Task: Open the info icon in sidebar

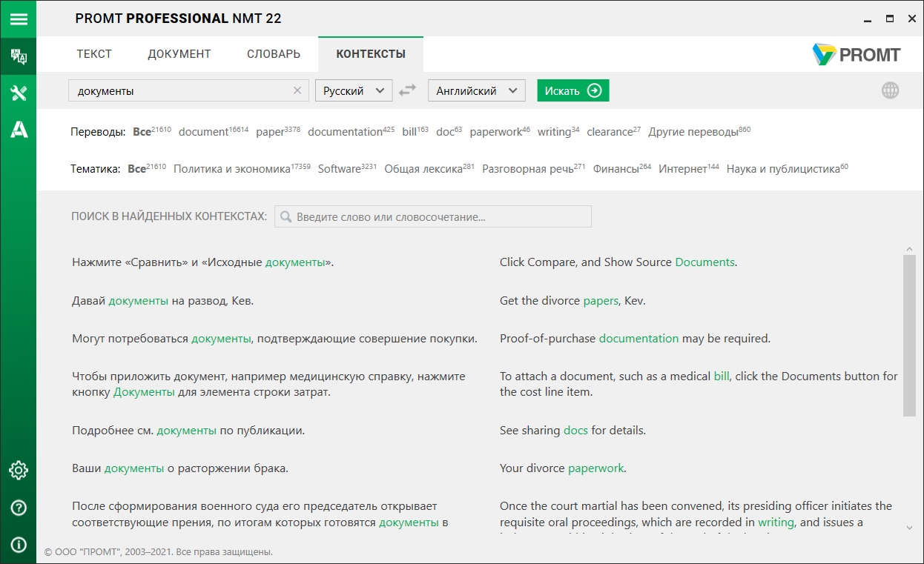Action: (x=18, y=545)
